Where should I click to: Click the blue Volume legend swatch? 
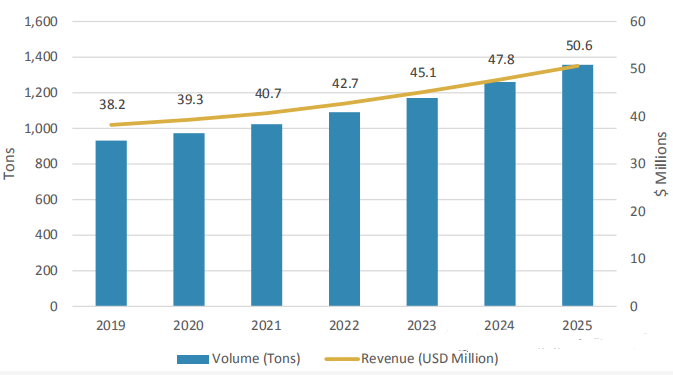[x=193, y=359]
